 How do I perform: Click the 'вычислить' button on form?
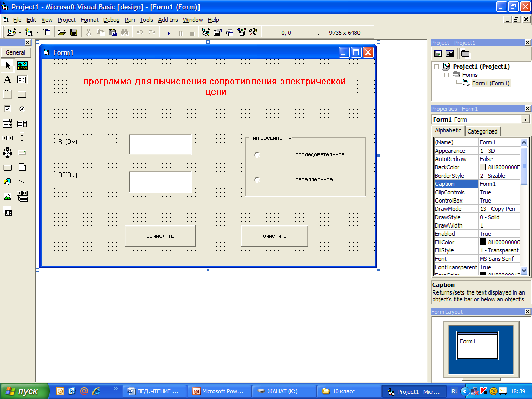tap(160, 236)
